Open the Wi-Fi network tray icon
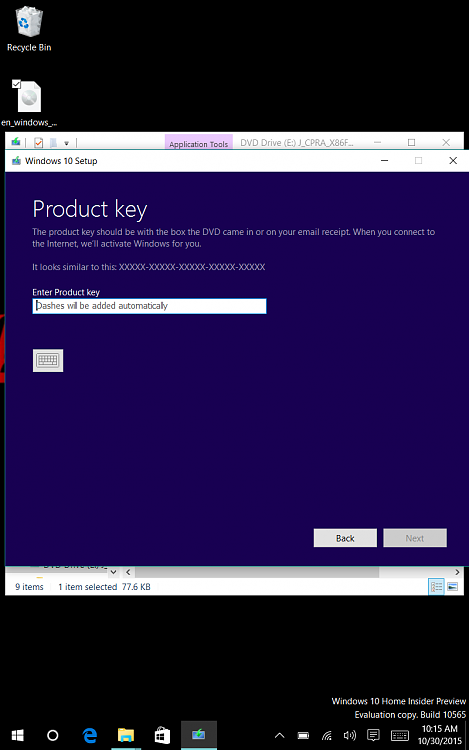 [x=327, y=735]
